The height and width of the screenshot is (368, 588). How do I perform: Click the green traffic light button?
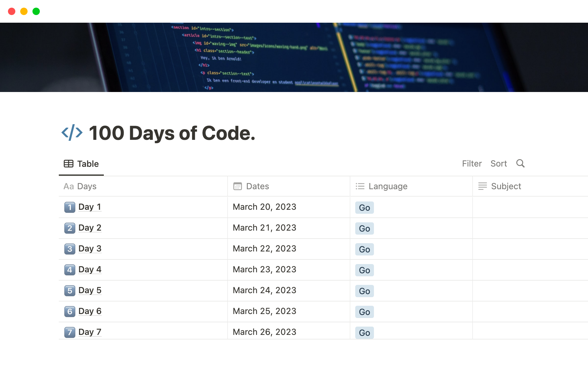click(x=36, y=11)
